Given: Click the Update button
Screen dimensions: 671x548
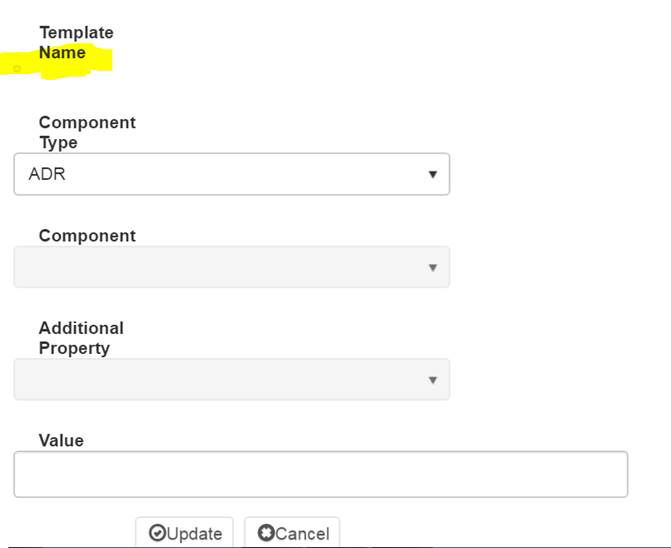Looking at the screenshot, I should tap(185, 532).
